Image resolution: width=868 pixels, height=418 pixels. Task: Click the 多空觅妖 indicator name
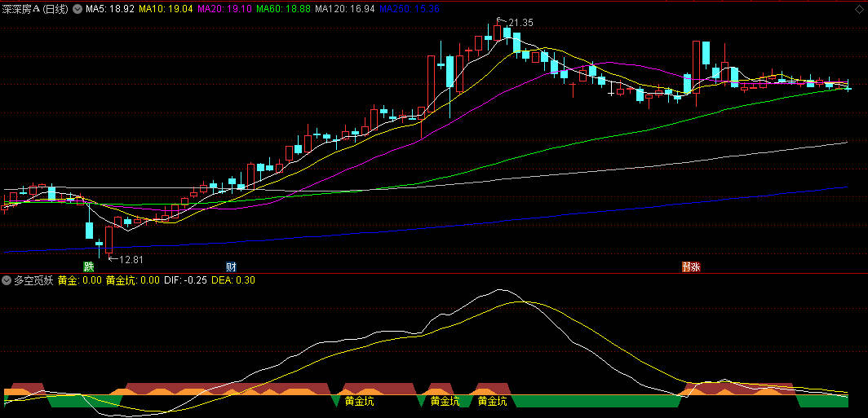pos(33,280)
